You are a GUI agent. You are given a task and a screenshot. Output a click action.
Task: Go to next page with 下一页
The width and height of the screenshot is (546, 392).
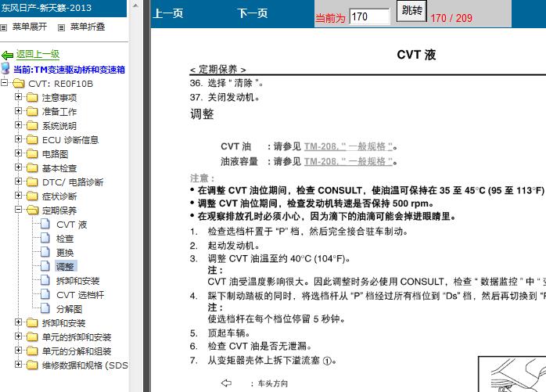[x=253, y=13]
